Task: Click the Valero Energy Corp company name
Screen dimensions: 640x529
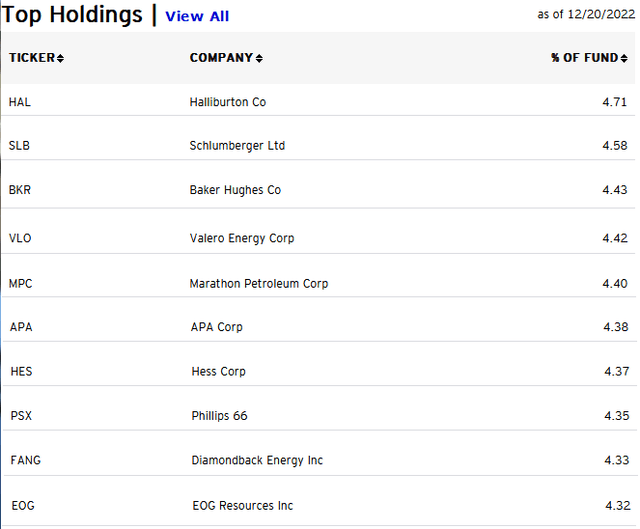Action: click(242, 238)
